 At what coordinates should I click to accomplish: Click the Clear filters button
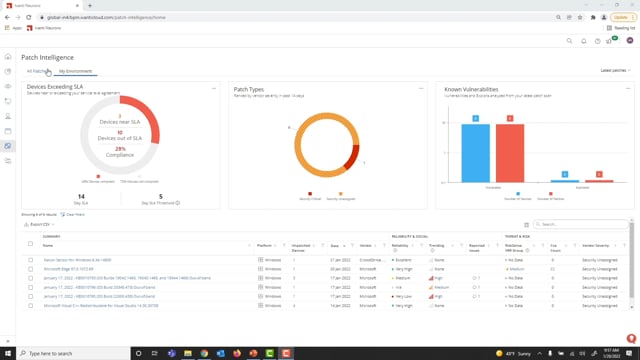73,215
